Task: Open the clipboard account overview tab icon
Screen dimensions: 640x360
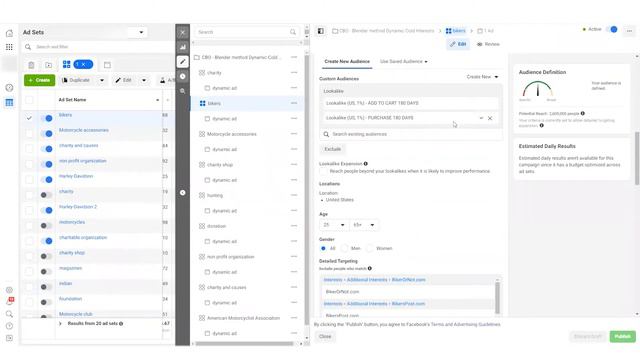Action: 31,65
